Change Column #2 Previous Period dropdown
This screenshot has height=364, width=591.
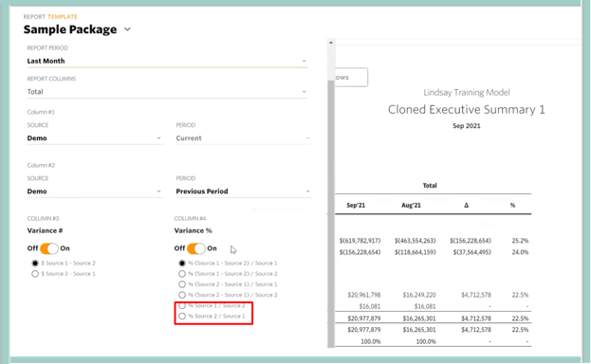[x=243, y=191]
